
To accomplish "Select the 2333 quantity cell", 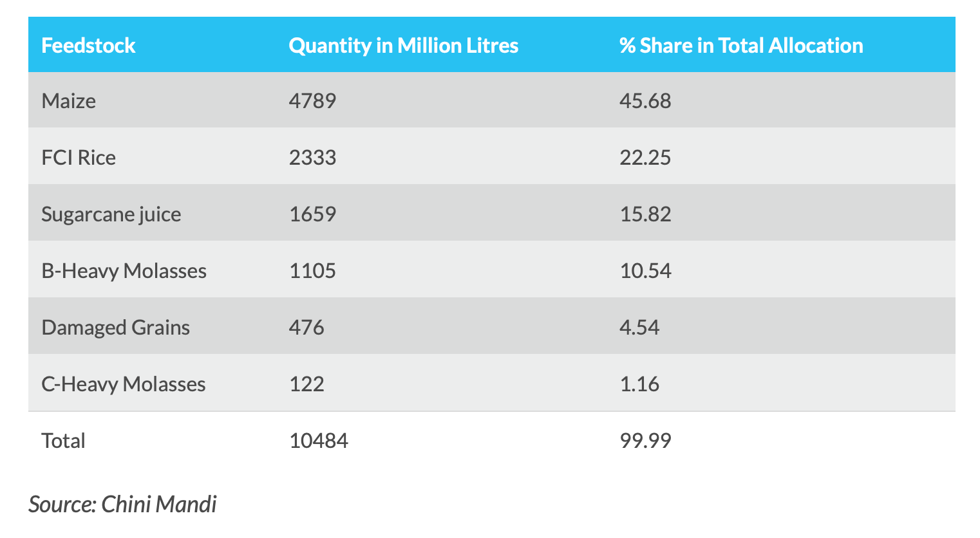I will click(312, 158).
